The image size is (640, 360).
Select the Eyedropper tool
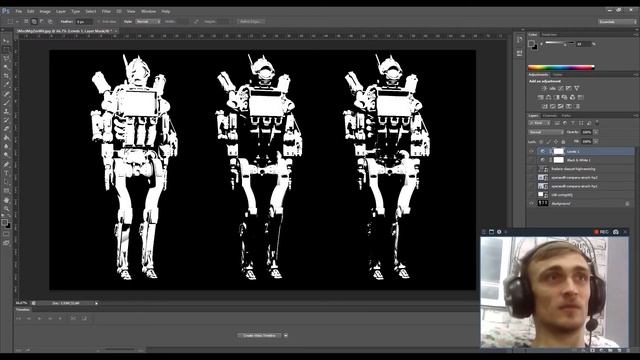[6, 84]
